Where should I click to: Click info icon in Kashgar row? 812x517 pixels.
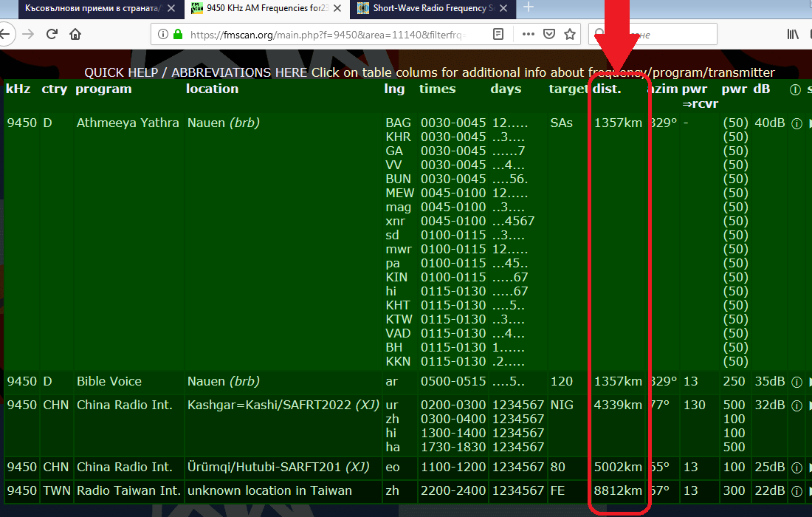coord(796,405)
